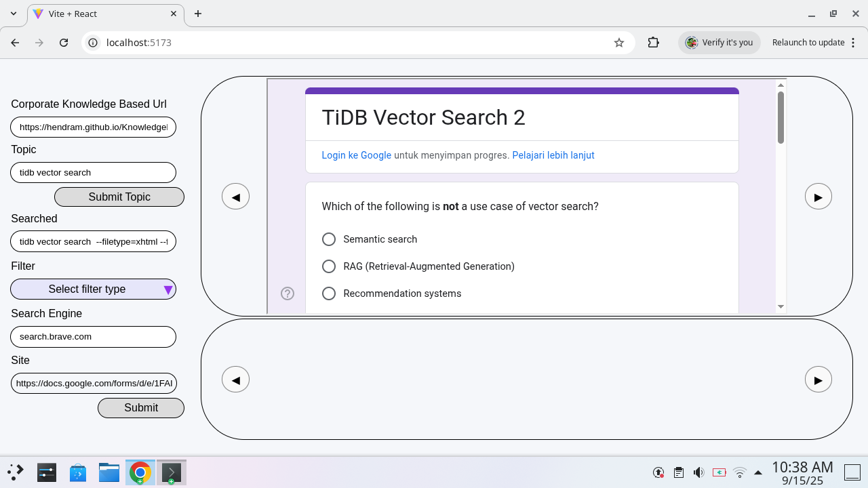This screenshot has width=868, height=488.
Task: Select RAG (Retrieval-Augmented Generation) option
Action: coord(329,266)
